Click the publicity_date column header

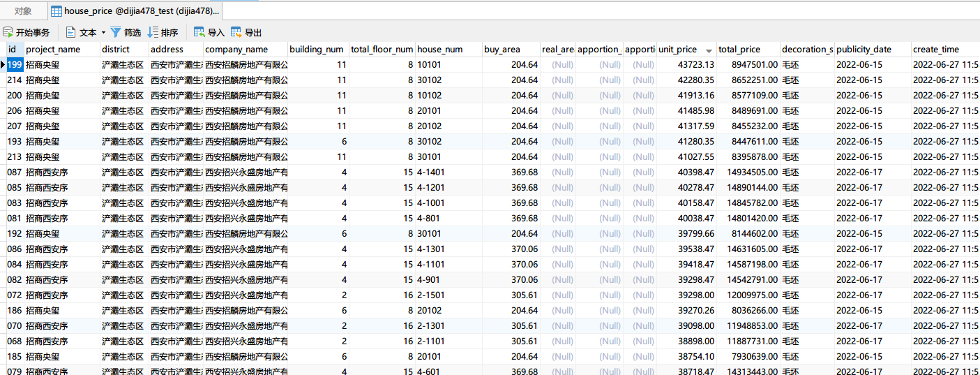point(864,50)
